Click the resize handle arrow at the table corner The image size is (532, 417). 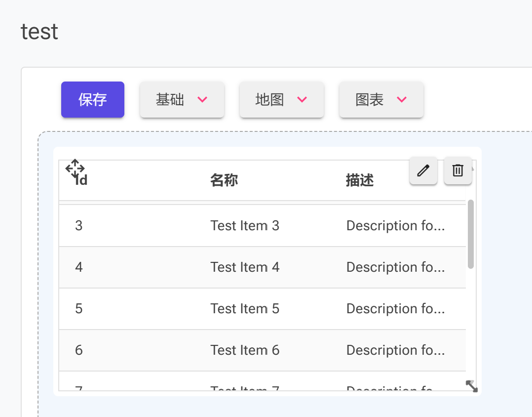pyautogui.click(x=472, y=386)
